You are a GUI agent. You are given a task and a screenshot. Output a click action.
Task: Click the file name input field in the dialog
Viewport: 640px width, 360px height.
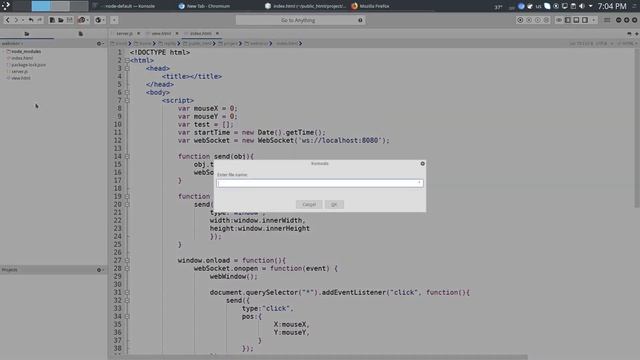click(x=320, y=183)
